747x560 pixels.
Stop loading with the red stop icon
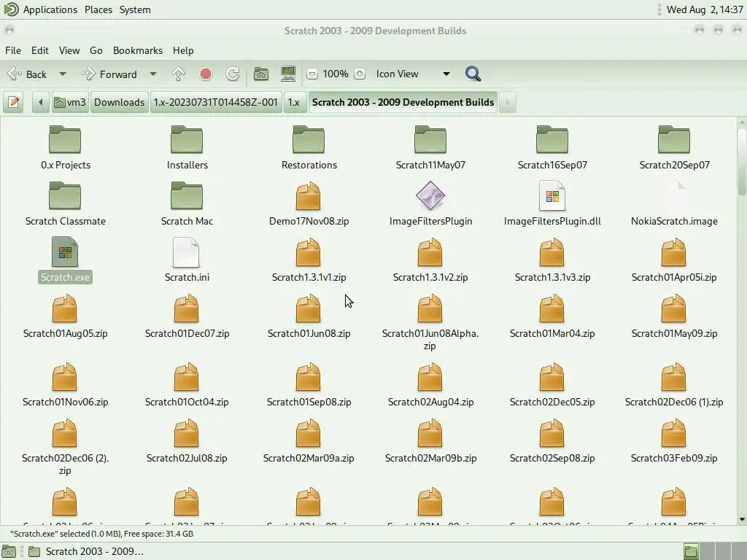[206, 74]
